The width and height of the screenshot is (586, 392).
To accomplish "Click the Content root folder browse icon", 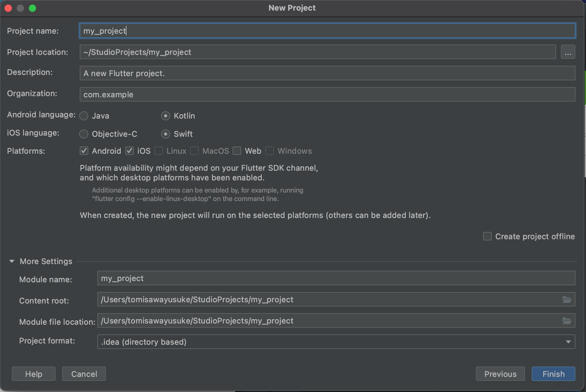I will [567, 300].
